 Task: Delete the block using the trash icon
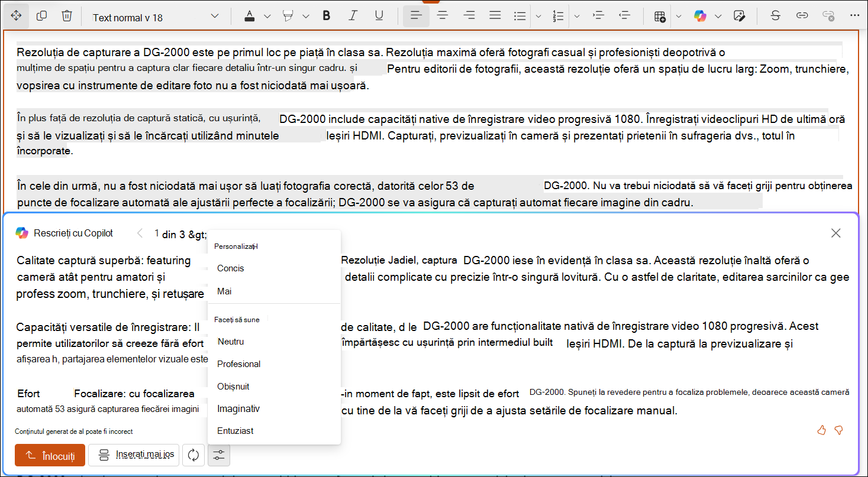pos(67,16)
